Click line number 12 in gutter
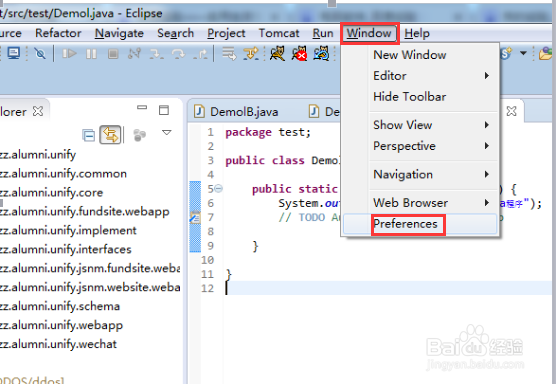Screen dimensions: 556x384 tap(208, 288)
